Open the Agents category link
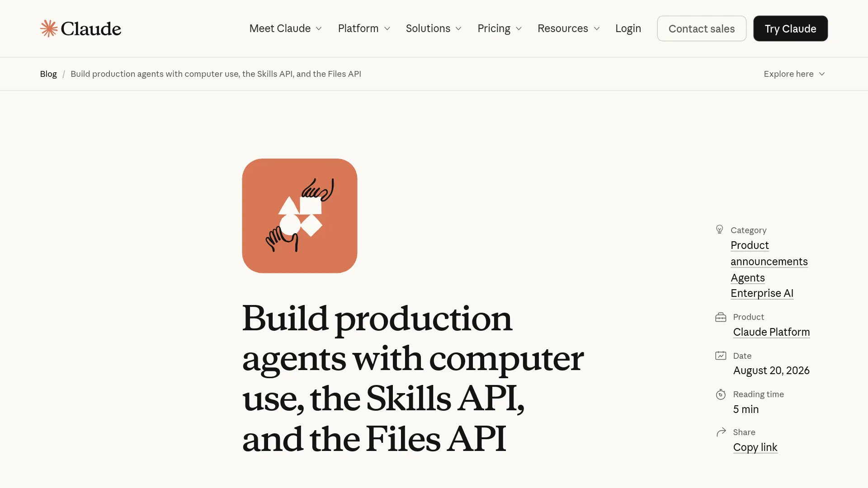 [x=748, y=278]
